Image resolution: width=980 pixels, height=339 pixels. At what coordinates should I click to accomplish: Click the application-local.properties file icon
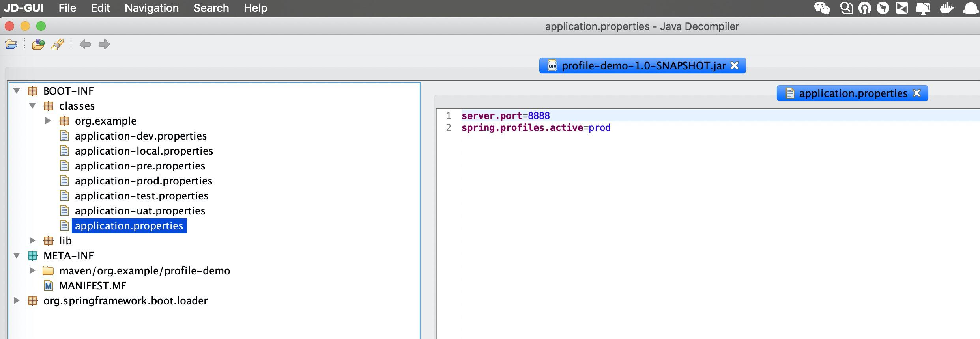coord(64,151)
